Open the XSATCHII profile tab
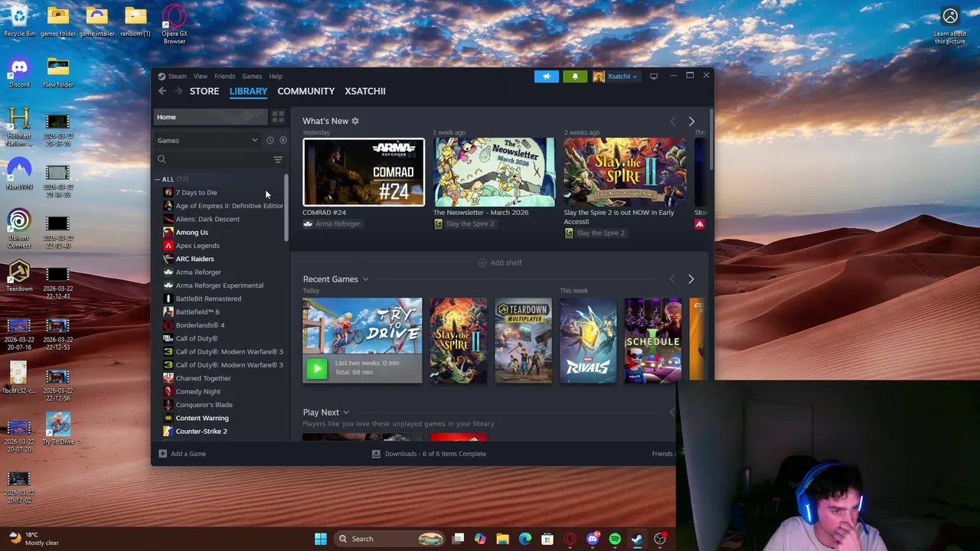 365,91
